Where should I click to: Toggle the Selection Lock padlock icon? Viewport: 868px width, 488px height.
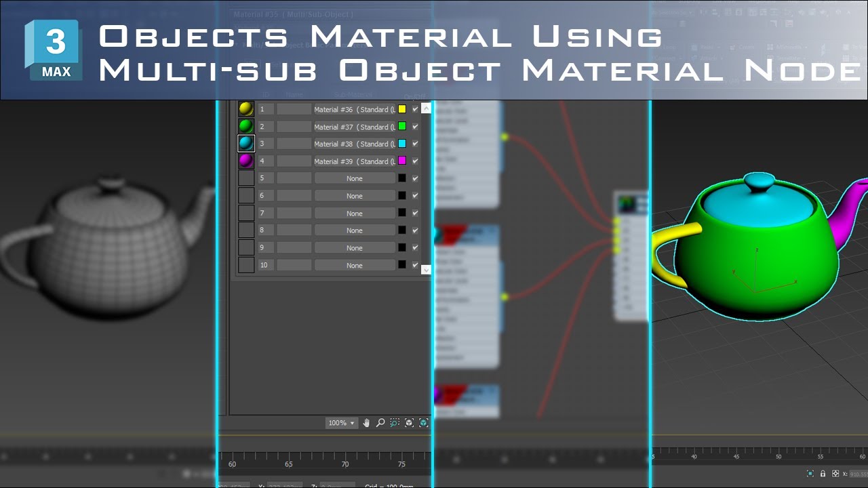[x=823, y=474]
